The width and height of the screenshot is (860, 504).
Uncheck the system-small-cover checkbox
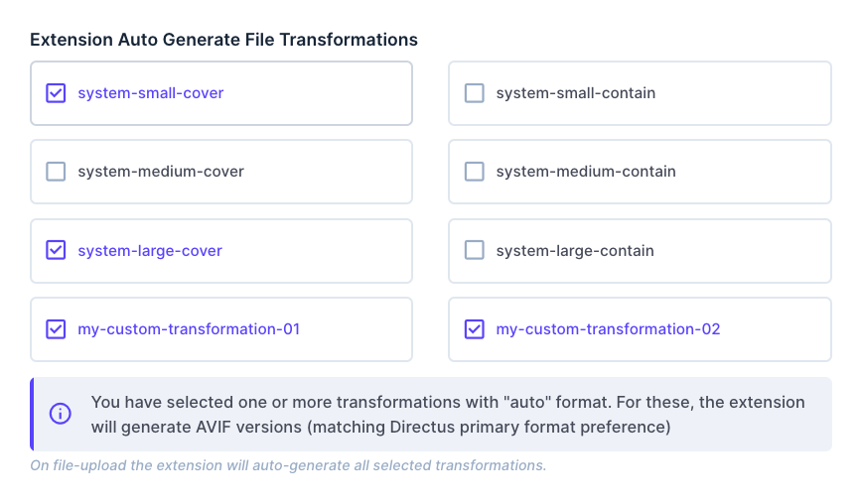pos(57,93)
